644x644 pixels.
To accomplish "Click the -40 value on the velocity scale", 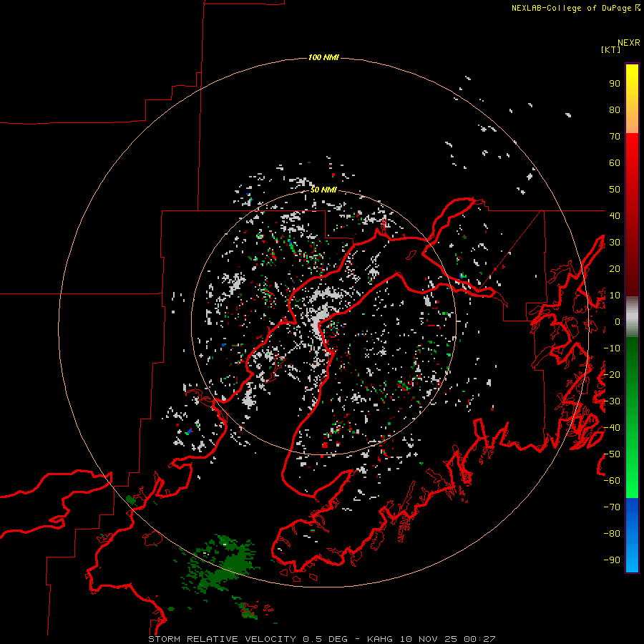I will pos(612,428).
